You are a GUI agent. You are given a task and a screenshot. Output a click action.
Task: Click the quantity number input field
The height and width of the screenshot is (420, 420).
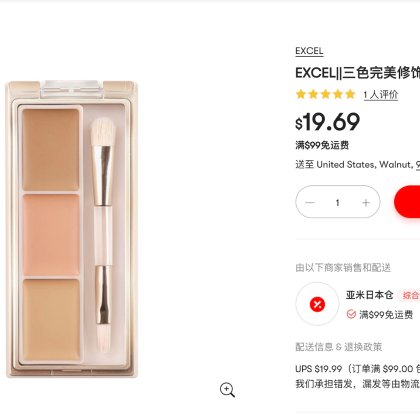pos(338,202)
